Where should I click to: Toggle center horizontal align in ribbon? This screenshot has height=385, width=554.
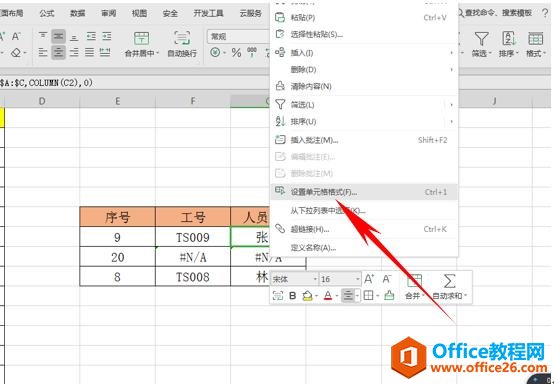[58, 53]
